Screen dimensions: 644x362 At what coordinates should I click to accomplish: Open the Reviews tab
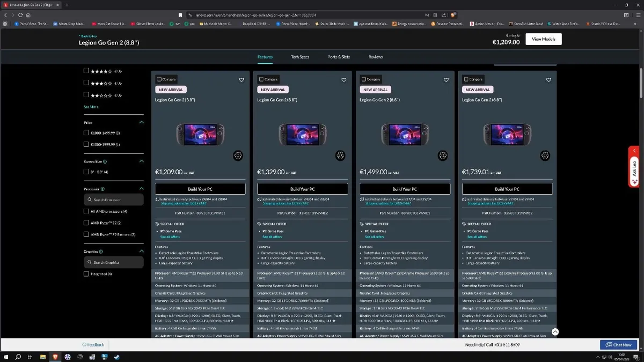[376, 57]
